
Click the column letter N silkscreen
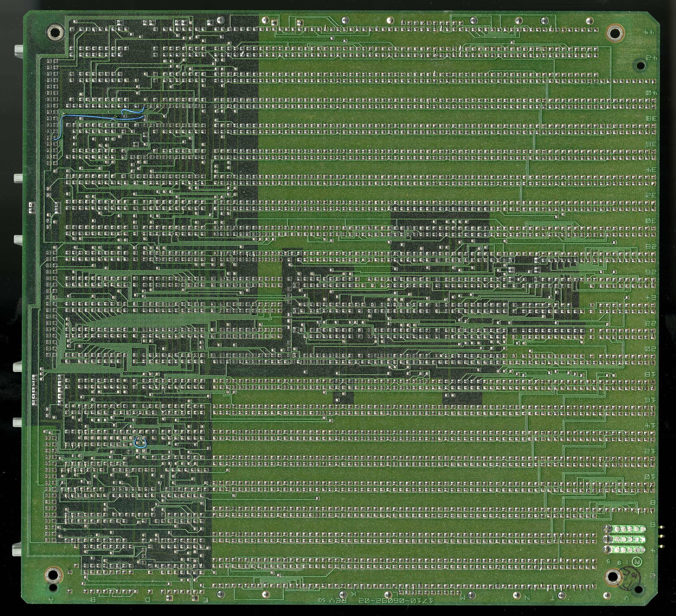click(527, 598)
